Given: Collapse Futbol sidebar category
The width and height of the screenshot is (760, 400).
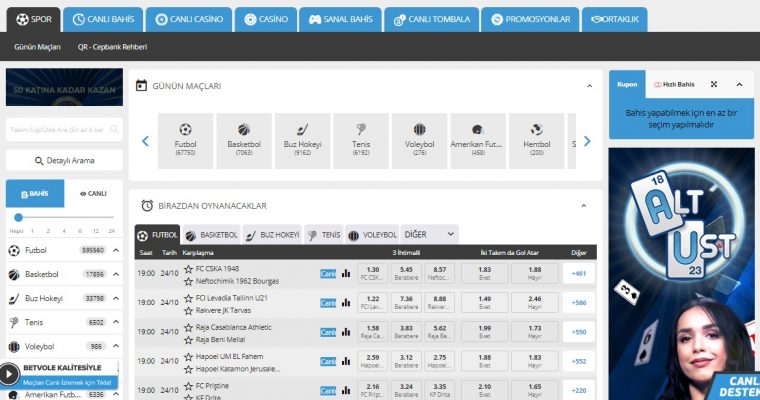Looking at the screenshot, I should click(116, 250).
